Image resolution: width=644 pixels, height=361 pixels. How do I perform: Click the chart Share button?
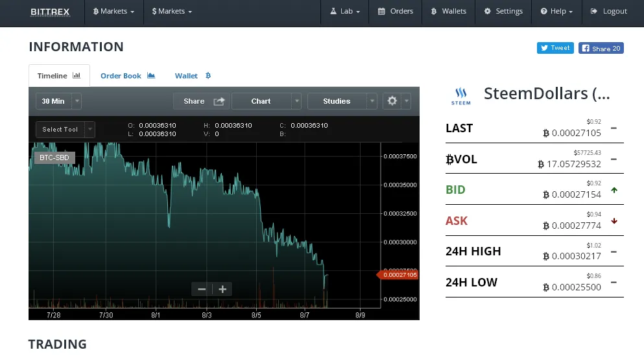pos(202,101)
